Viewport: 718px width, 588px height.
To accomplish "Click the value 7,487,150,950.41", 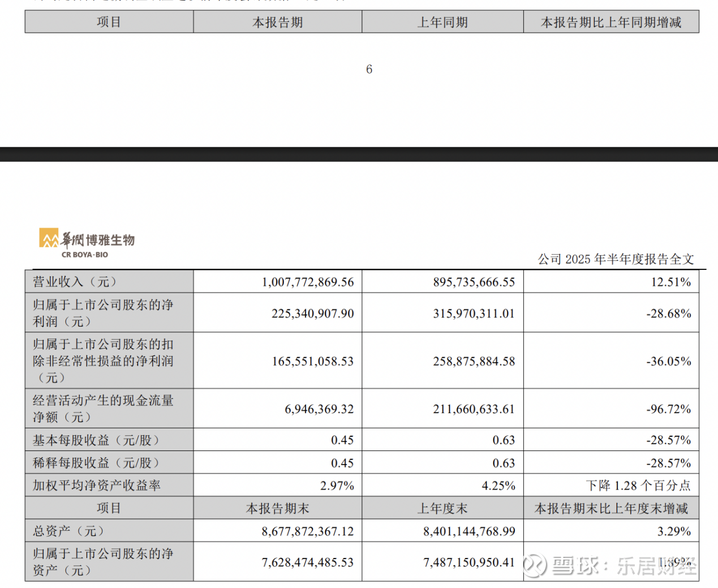I will click(469, 563).
